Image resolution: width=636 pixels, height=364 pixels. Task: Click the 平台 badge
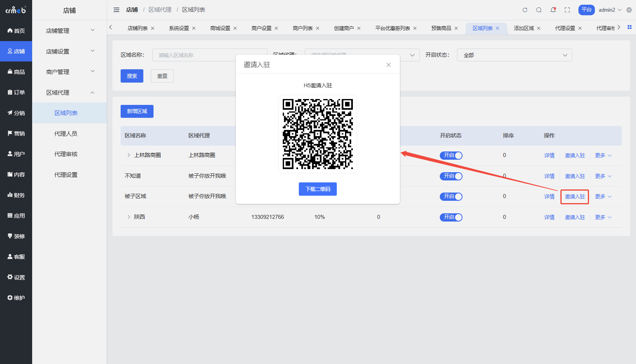pyautogui.click(x=586, y=10)
